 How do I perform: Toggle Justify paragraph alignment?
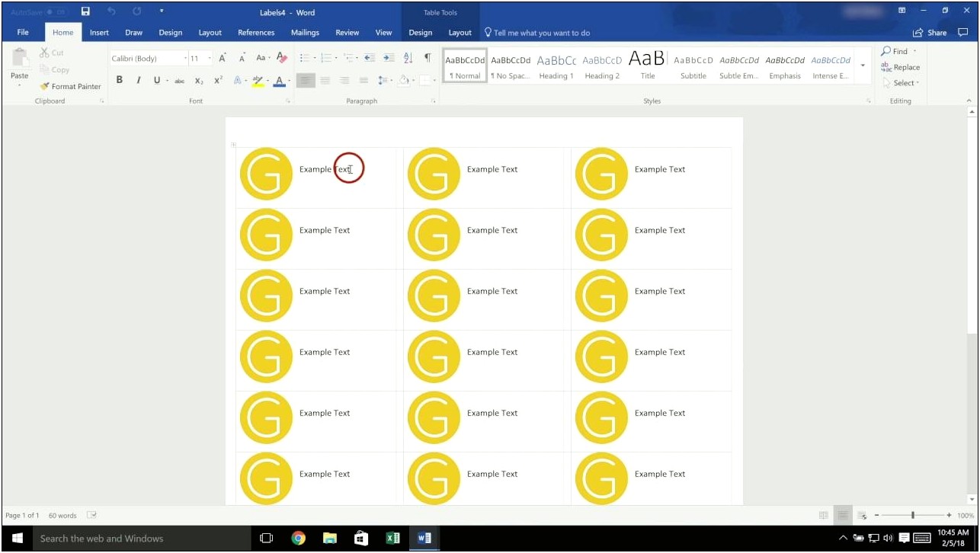coord(363,80)
